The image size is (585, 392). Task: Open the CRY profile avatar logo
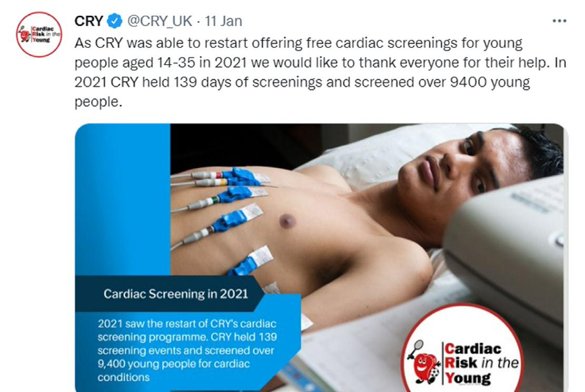coord(39,34)
